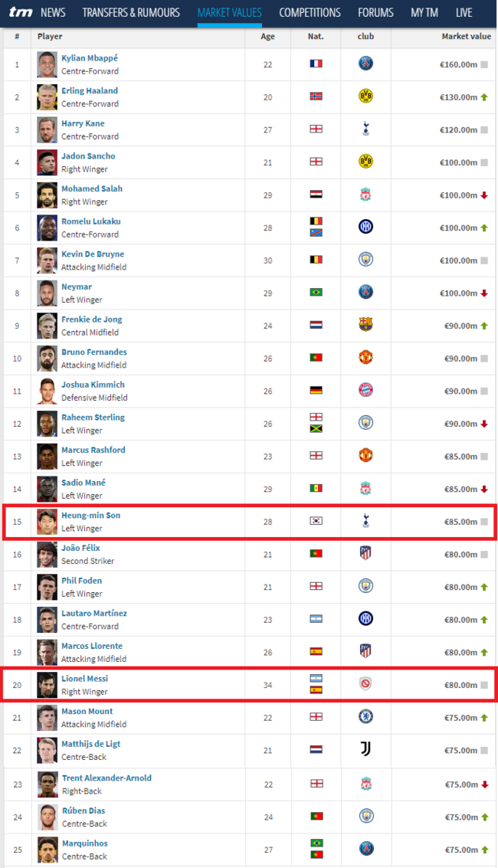Open the Forums menu item
The width and height of the screenshot is (498, 868).
(x=375, y=12)
